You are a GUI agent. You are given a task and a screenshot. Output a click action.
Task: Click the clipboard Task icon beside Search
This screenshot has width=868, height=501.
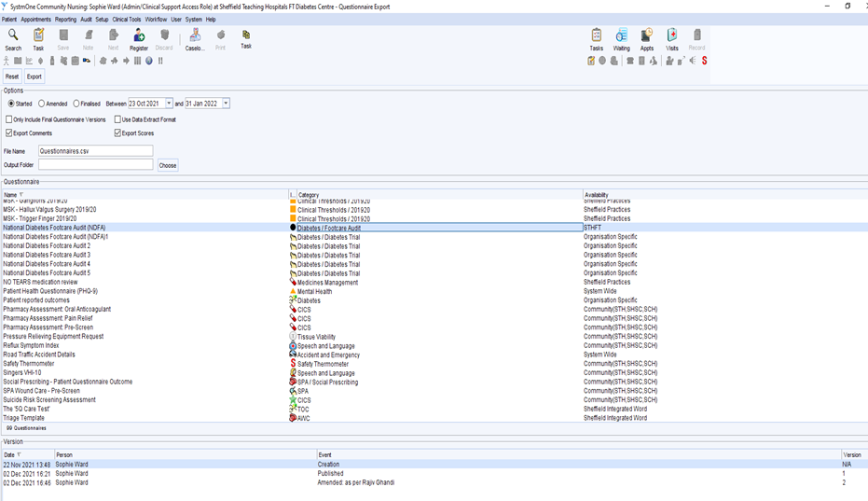coord(38,39)
